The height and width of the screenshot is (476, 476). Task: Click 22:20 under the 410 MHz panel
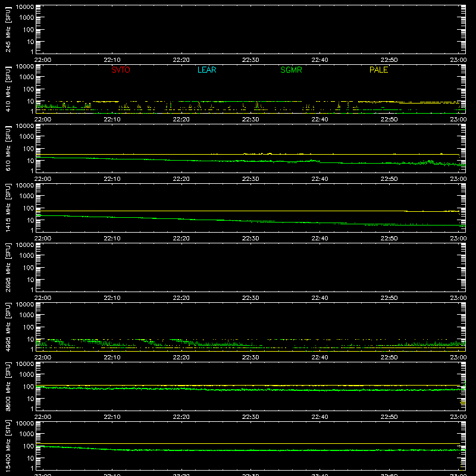pos(181,120)
